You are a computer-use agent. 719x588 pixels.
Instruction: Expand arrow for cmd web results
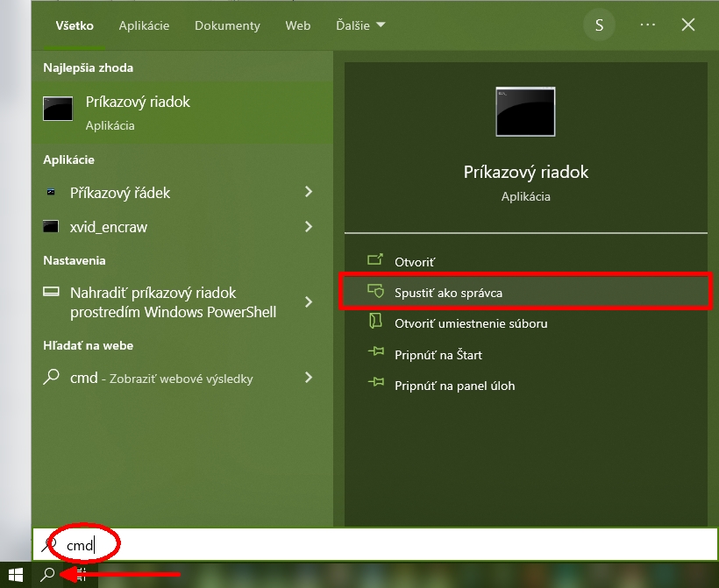point(309,379)
